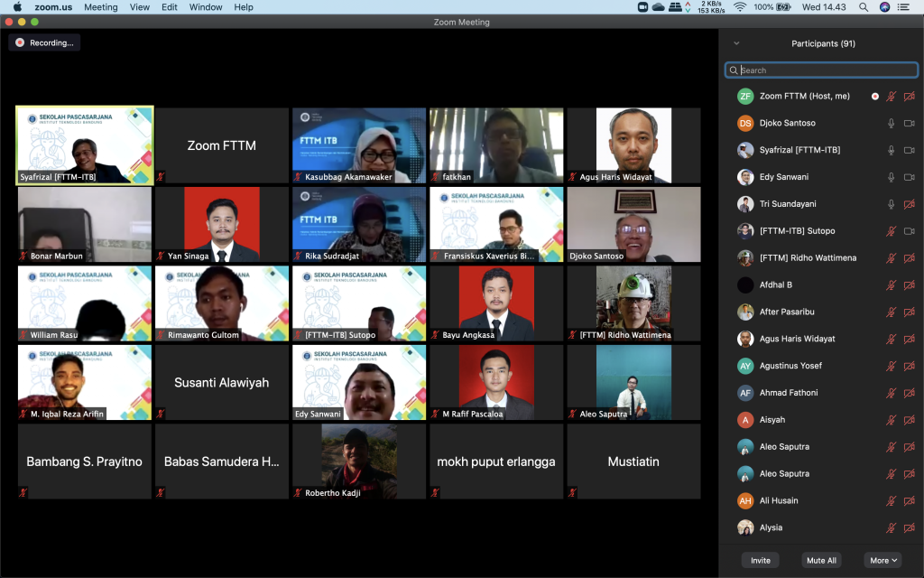Click "Tri Suandayani" name in participants list

(787, 204)
